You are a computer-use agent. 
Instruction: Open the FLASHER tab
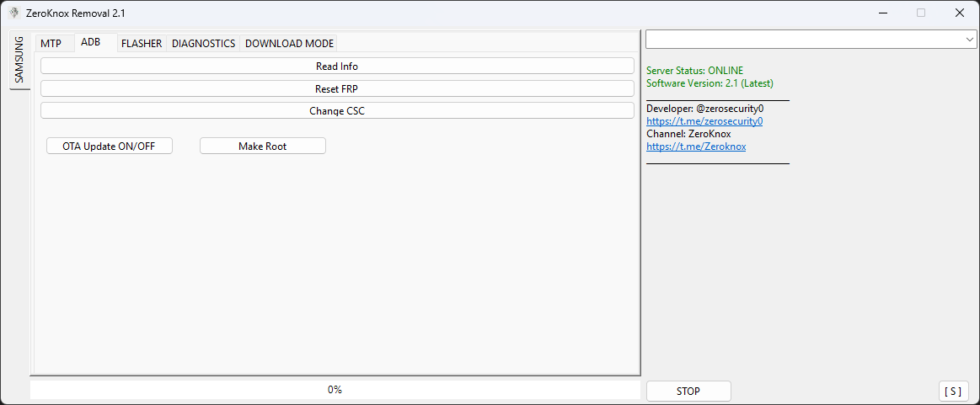[142, 44]
